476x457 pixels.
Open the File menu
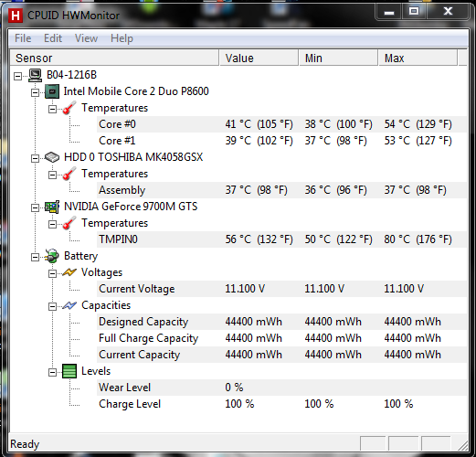coord(23,38)
